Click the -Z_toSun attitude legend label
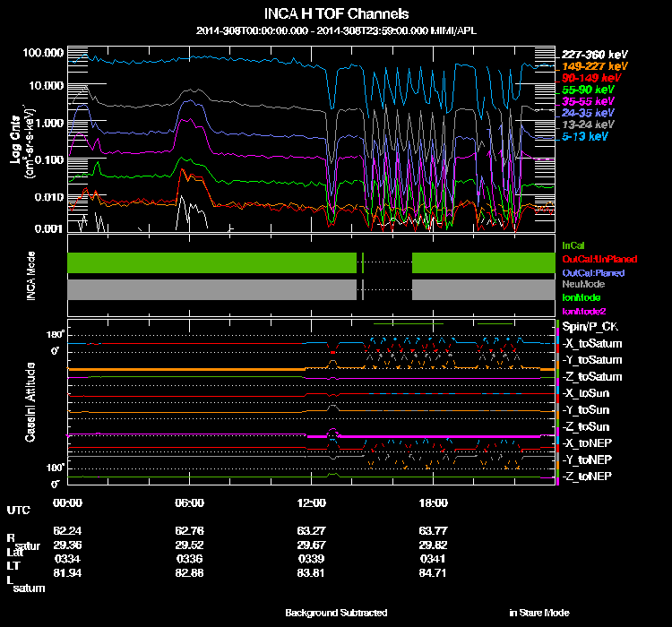The width and height of the screenshot is (672, 627). 587,426
